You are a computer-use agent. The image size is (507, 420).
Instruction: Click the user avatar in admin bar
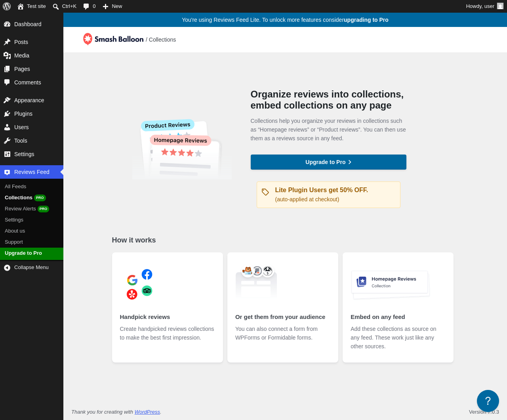click(500, 6)
